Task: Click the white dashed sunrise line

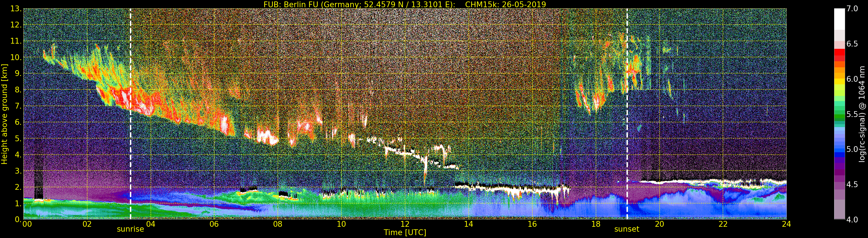Action: (130, 114)
